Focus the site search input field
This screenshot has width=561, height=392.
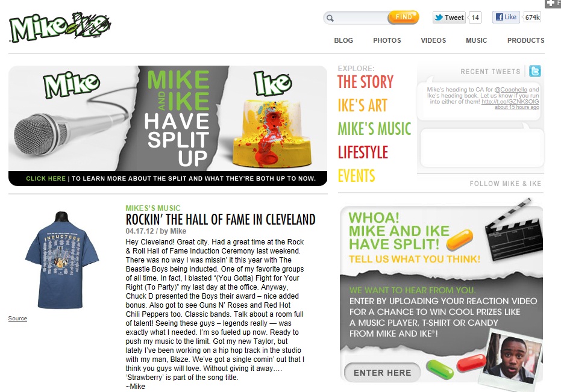pyautogui.click(x=360, y=17)
